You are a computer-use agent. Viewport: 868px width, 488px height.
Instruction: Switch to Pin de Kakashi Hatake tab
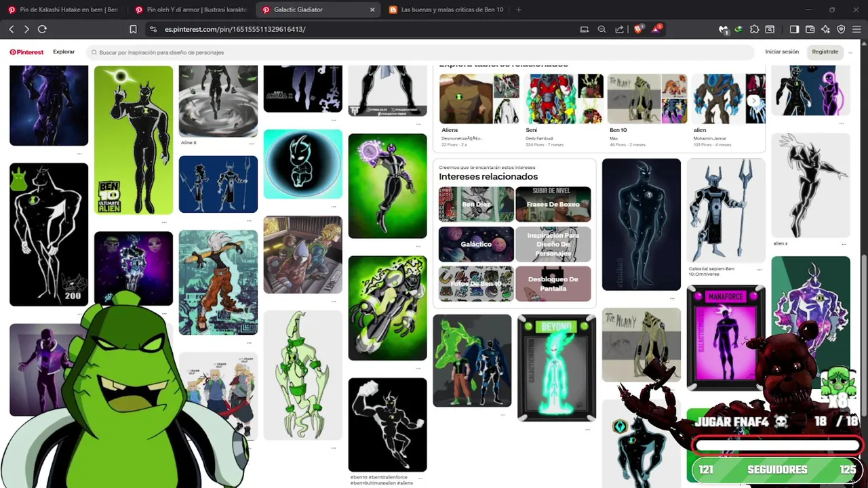click(x=62, y=9)
